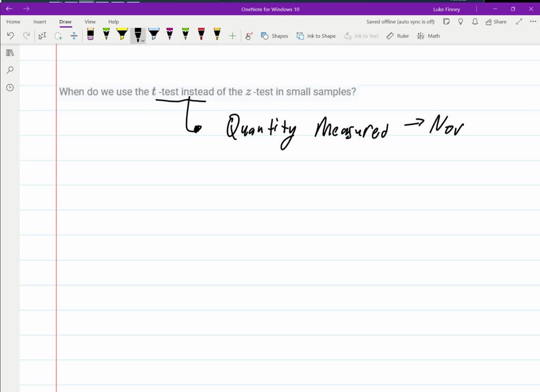Screen dimensions: 540x392
Task: Click the Insert or Remove Space tool
Action: 74,36
